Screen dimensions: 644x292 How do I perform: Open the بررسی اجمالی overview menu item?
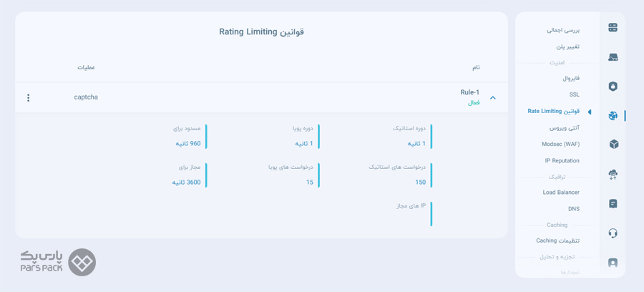(x=563, y=30)
